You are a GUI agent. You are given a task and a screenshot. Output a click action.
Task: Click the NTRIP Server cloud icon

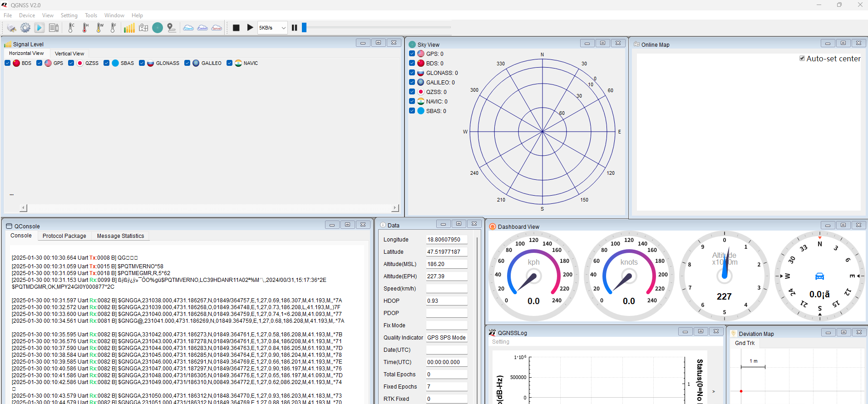pos(217,28)
